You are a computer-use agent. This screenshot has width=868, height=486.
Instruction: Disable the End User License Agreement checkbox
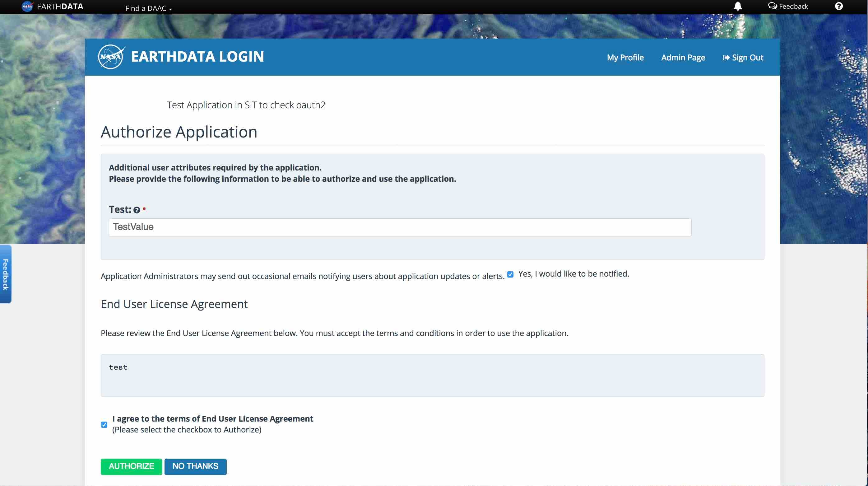[104, 425]
